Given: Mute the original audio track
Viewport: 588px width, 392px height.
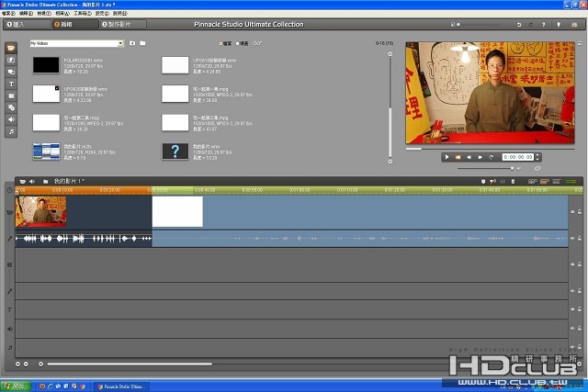Looking at the screenshot, I should coord(572,238).
